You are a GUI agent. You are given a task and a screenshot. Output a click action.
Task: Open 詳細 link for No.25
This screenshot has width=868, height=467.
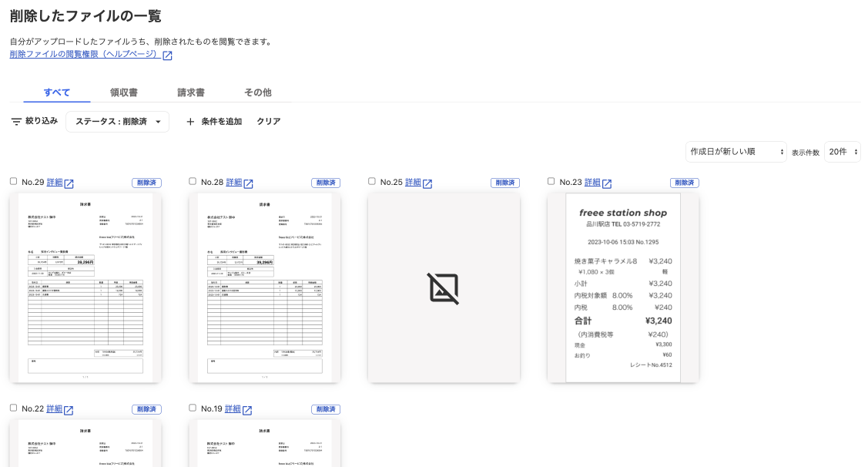[x=414, y=183]
